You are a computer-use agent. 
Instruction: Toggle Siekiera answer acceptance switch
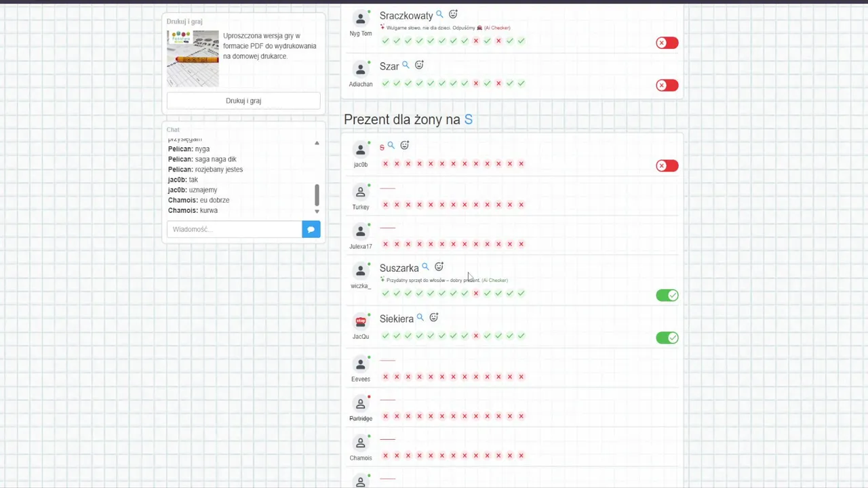coord(667,338)
